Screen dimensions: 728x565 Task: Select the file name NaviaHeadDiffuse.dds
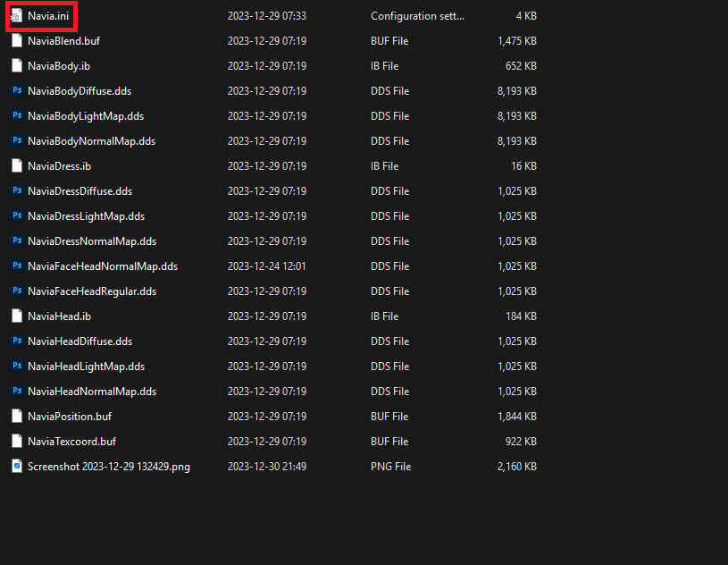[x=79, y=342]
